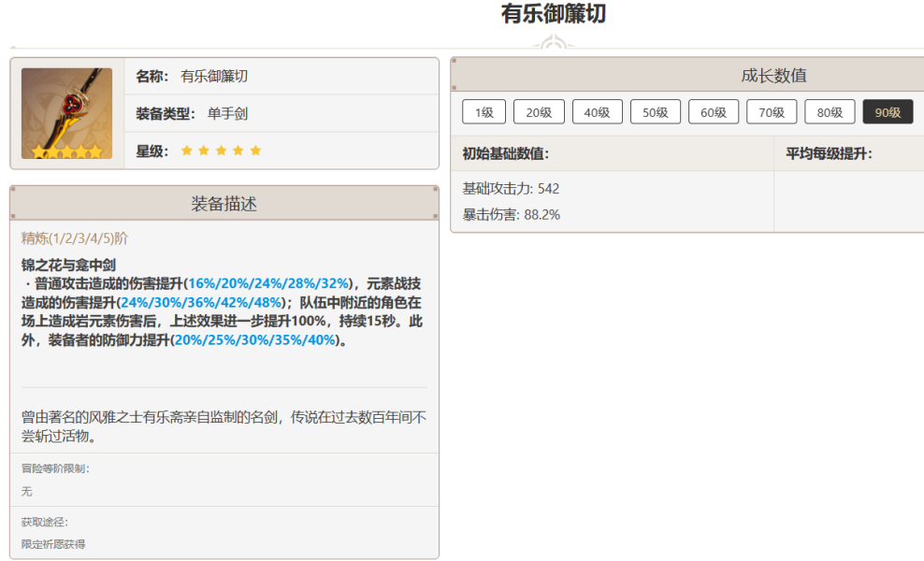Click the blue 16%/20%/24%/28%/32% values
Screen dimensions: 924x561
tap(269, 282)
